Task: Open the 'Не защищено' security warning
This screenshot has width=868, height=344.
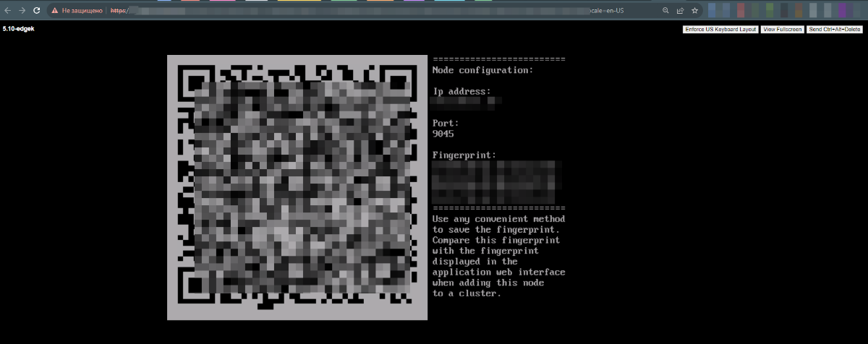Action: [77, 11]
